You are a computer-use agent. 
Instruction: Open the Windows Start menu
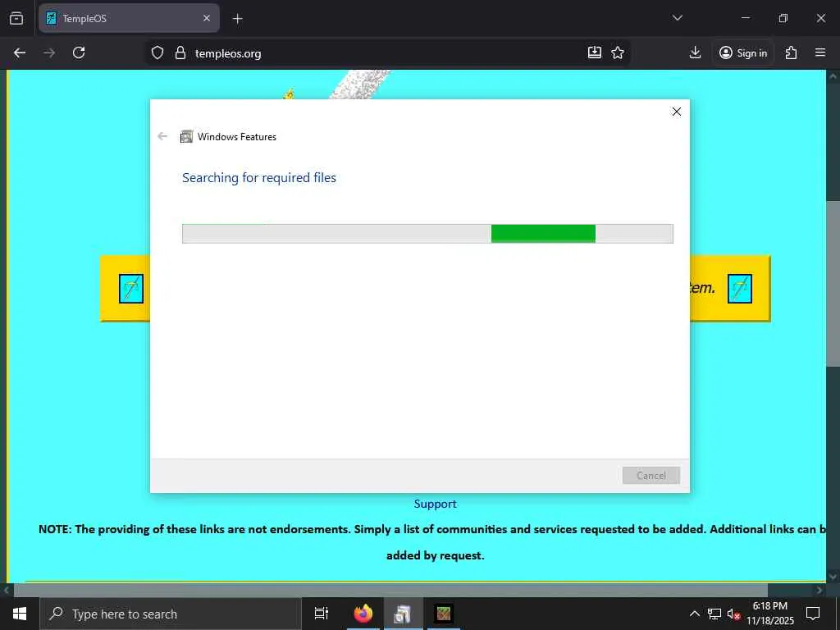click(x=20, y=614)
